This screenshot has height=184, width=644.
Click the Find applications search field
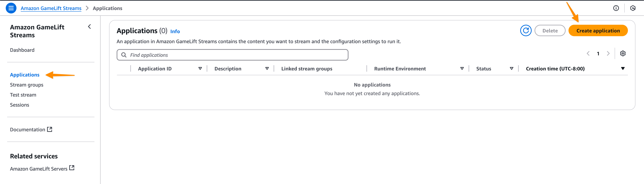point(233,55)
